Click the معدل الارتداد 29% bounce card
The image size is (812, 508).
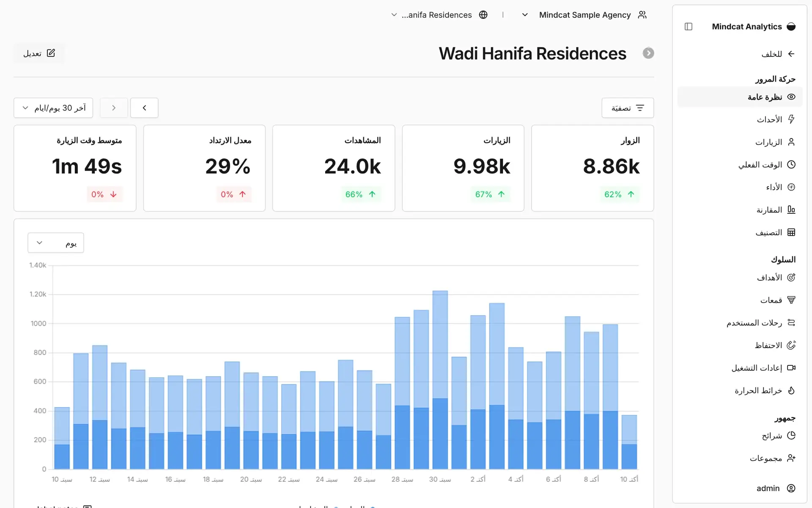pyautogui.click(x=204, y=168)
